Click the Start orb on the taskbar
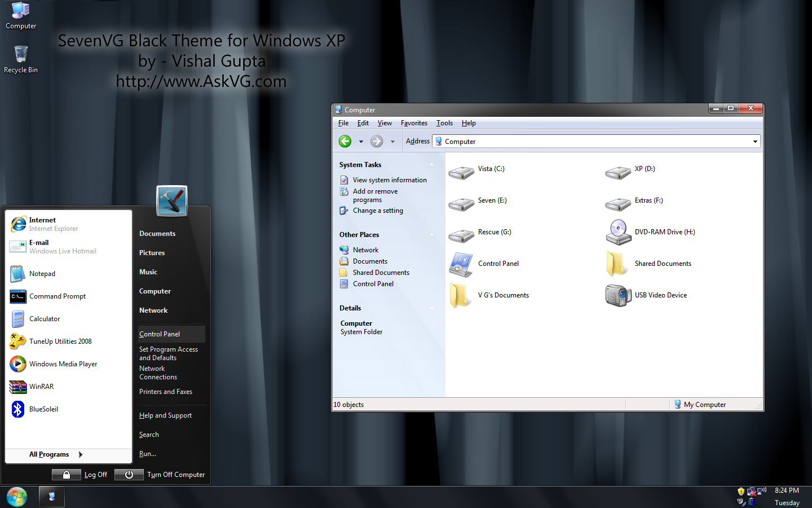Image resolution: width=812 pixels, height=508 pixels. 17,497
